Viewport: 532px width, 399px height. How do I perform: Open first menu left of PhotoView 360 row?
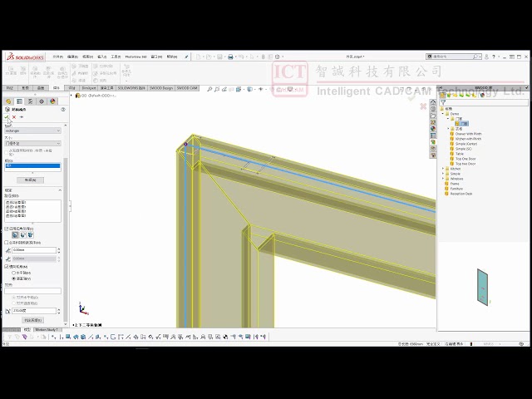116,57
